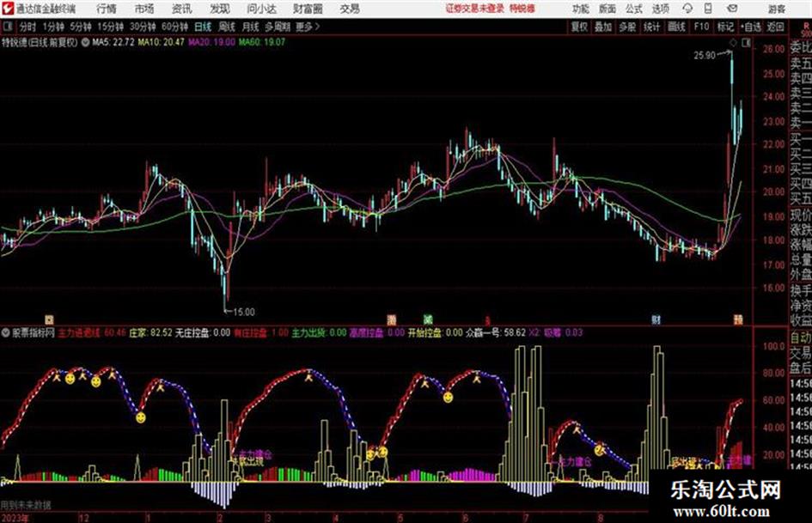The image size is (812, 523).
Task: Click the 涨 event marker on the chart baseline
Action: pyautogui.click(x=393, y=319)
